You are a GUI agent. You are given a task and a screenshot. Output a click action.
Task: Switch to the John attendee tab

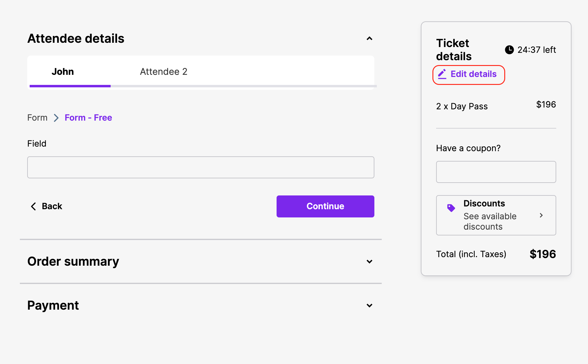[63, 72]
